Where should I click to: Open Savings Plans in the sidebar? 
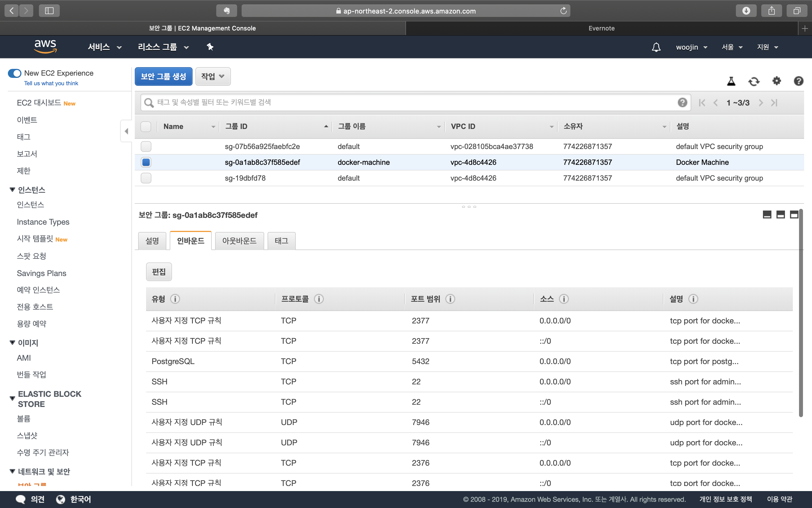42,273
